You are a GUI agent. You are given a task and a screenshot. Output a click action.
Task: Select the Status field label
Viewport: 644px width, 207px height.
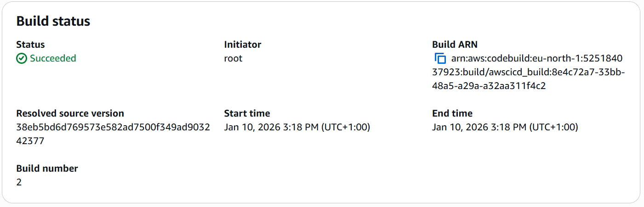pyautogui.click(x=30, y=45)
